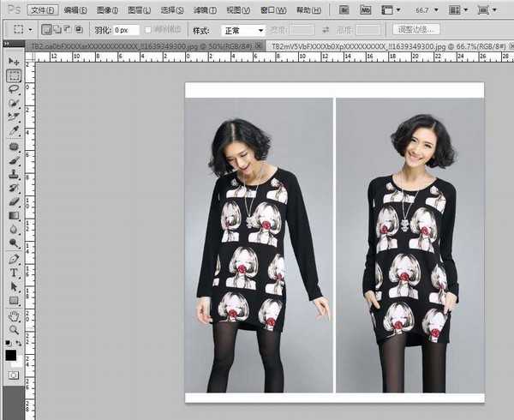Toggle Quick Mask mode in toolbox
This screenshot has height=420, width=514.
(x=14, y=375)
